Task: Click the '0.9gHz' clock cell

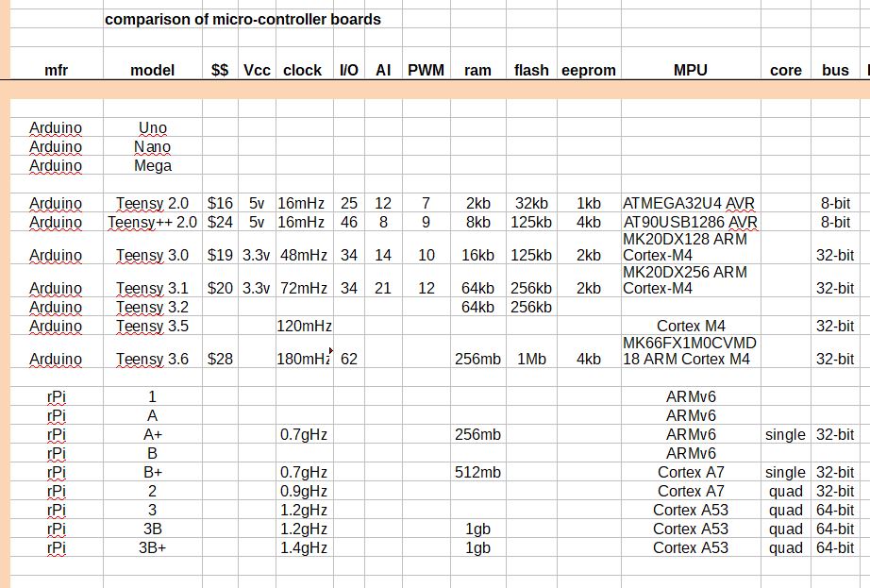Action: (304, 492)
